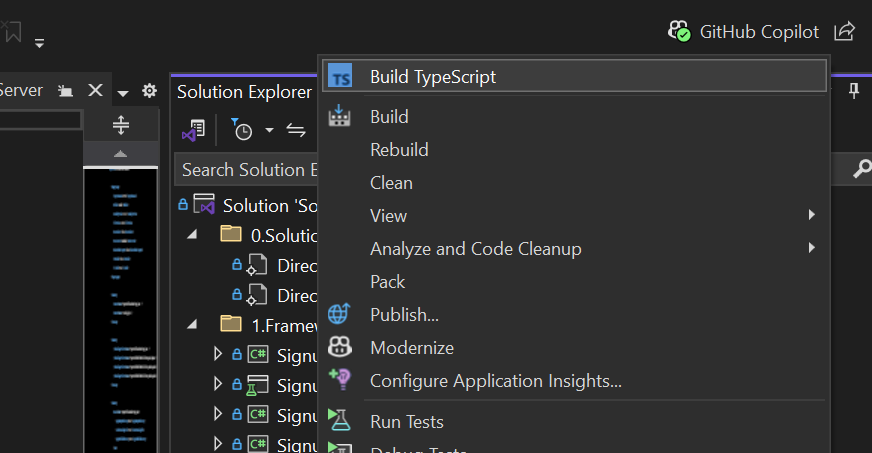The width and height of the screenshot is (872, 453).
Task: Click the Solution Explorer search magnifier icon
Action: (860, 170)
